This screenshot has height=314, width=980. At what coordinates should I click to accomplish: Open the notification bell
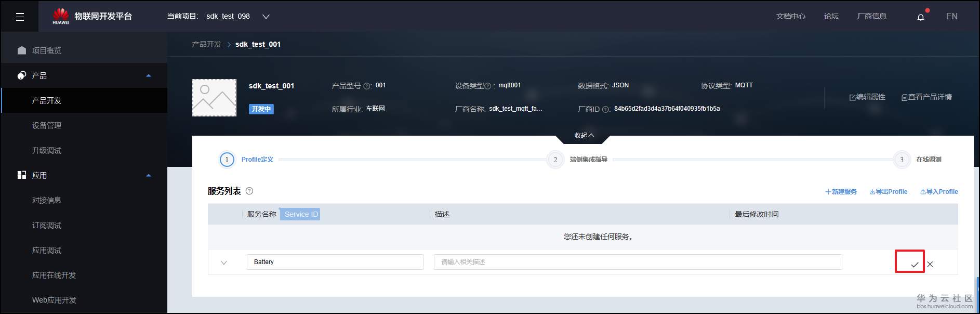coord(921,17)
